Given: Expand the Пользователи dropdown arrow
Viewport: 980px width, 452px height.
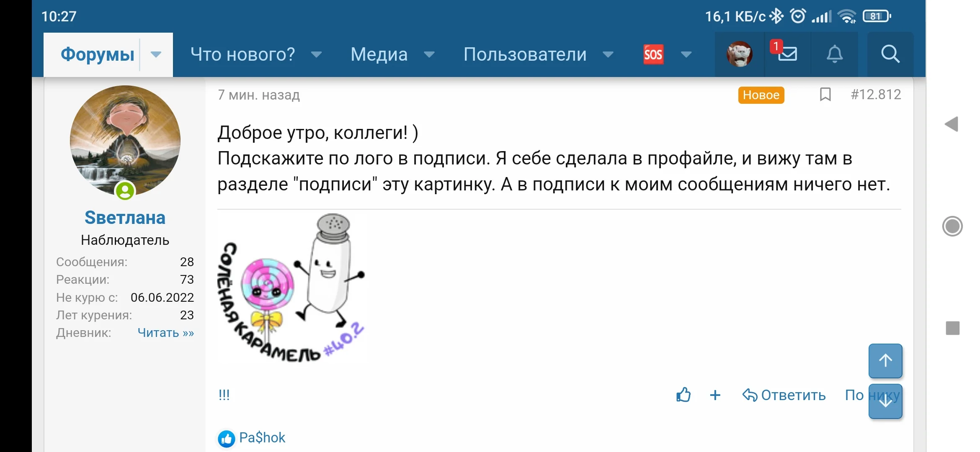Looking at the screenshot, I should pos(608,54).
